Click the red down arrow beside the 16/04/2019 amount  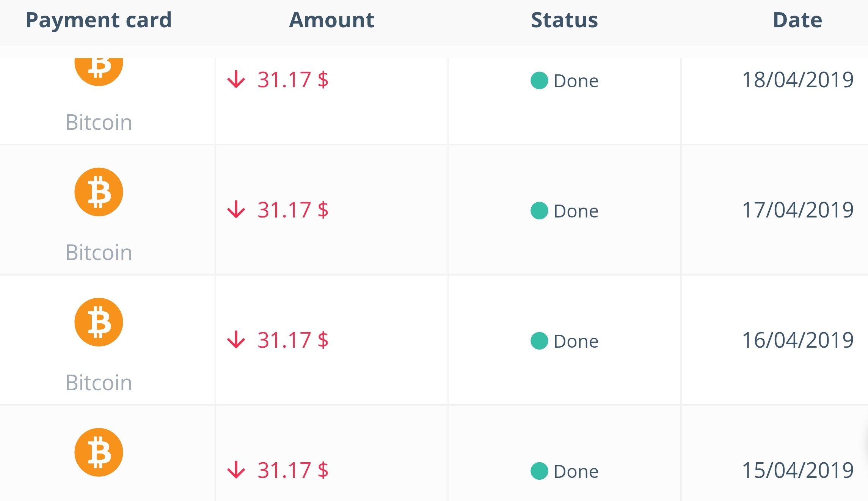(x=236, y=340)
